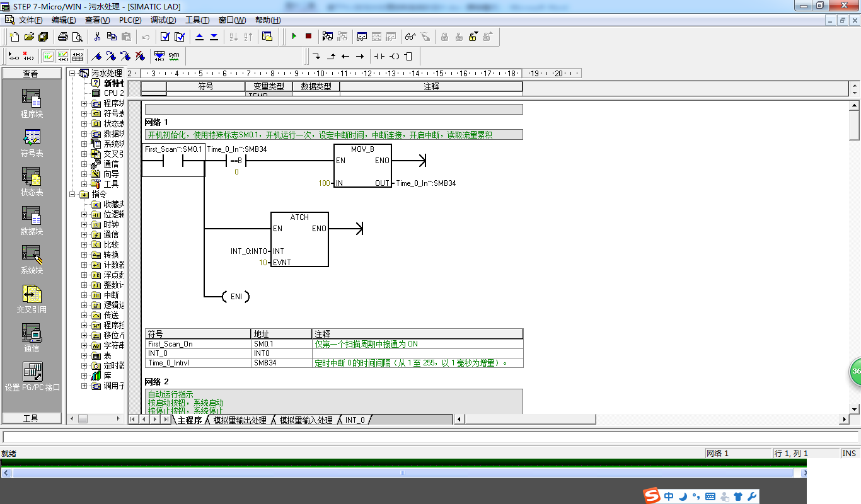
Task: Print the program via the printer icon
Action: (63, 37)
